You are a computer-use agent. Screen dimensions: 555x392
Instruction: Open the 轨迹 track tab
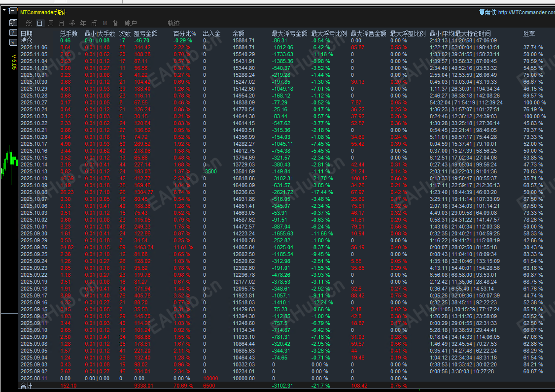tap(174, 23)
